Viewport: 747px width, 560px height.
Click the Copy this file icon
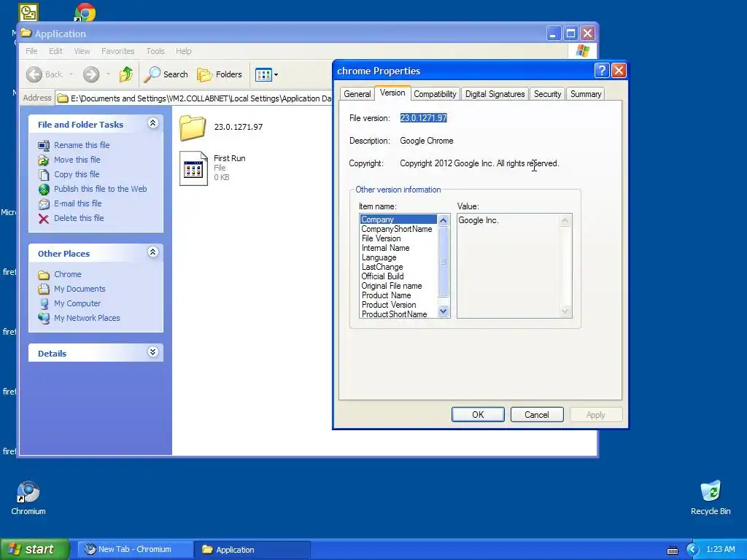click(43, 174)
